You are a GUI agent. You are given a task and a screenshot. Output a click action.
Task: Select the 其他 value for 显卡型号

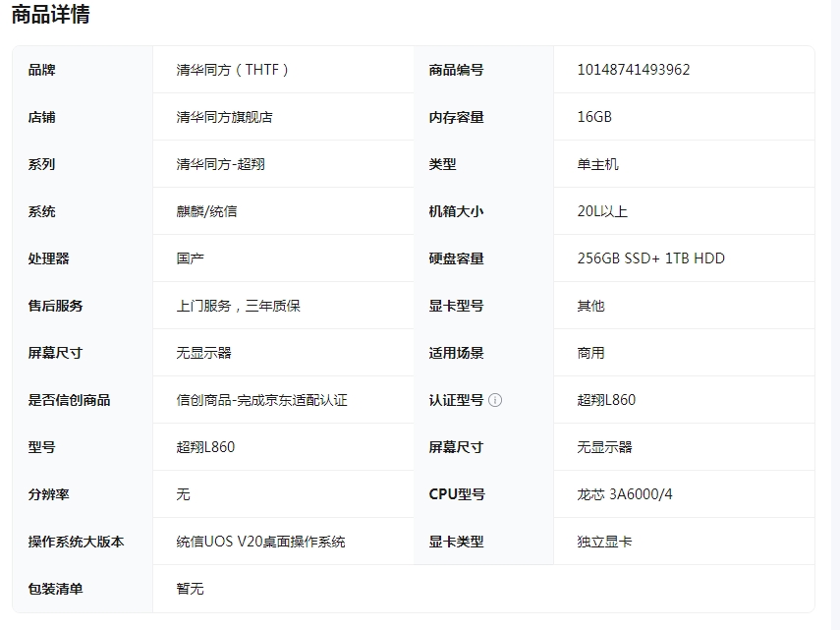(590, 306)
